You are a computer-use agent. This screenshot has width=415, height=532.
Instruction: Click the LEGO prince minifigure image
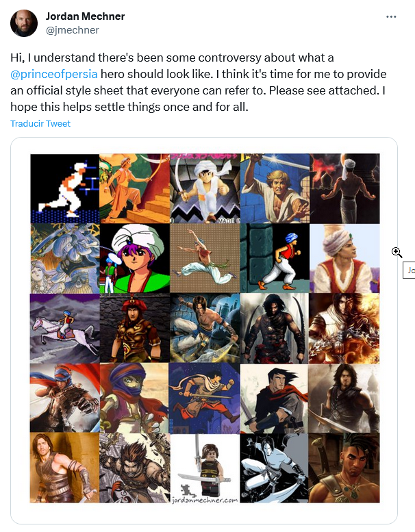pos(205,468)
